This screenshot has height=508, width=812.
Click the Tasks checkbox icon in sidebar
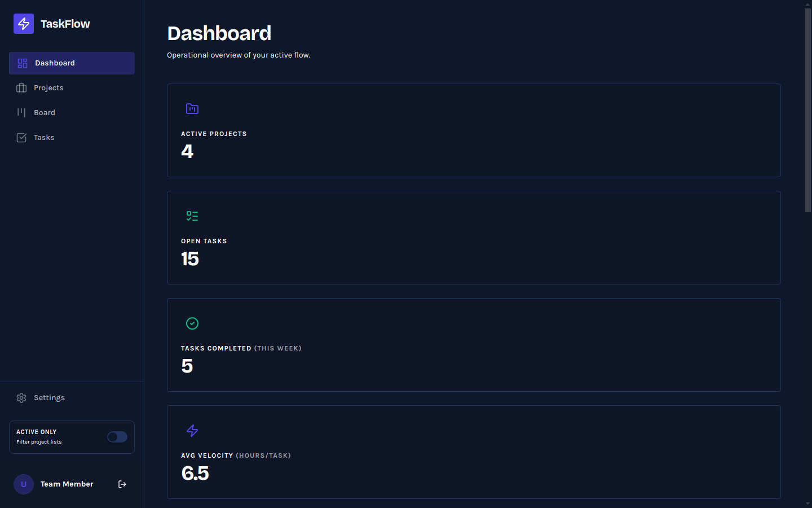click(21, 138)
